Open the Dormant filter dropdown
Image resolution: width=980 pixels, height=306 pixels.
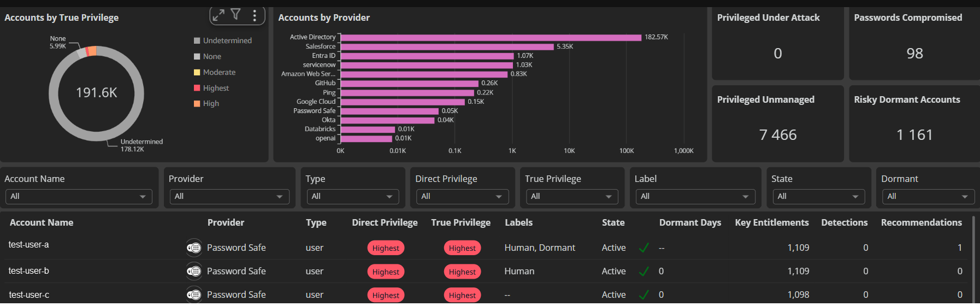click(928, 196)
